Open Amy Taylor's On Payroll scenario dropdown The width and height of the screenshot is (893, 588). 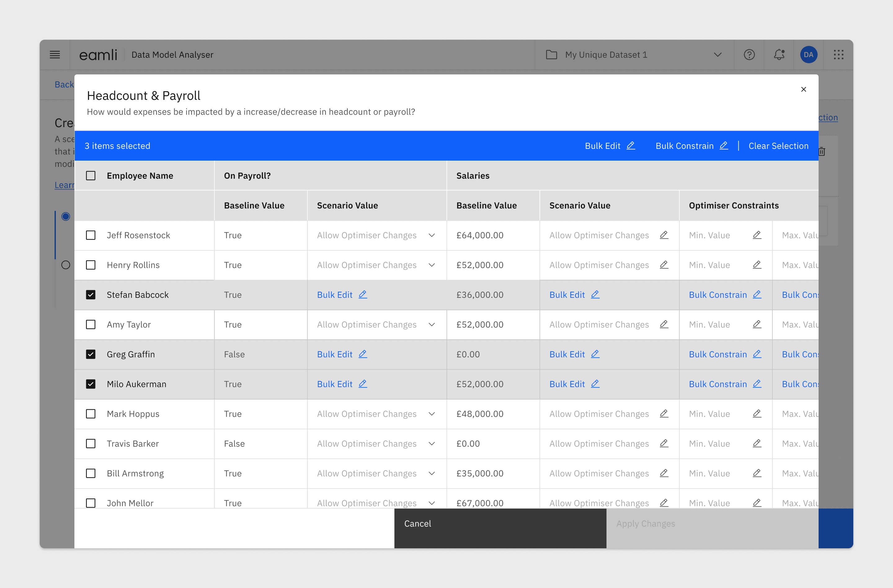432,325
